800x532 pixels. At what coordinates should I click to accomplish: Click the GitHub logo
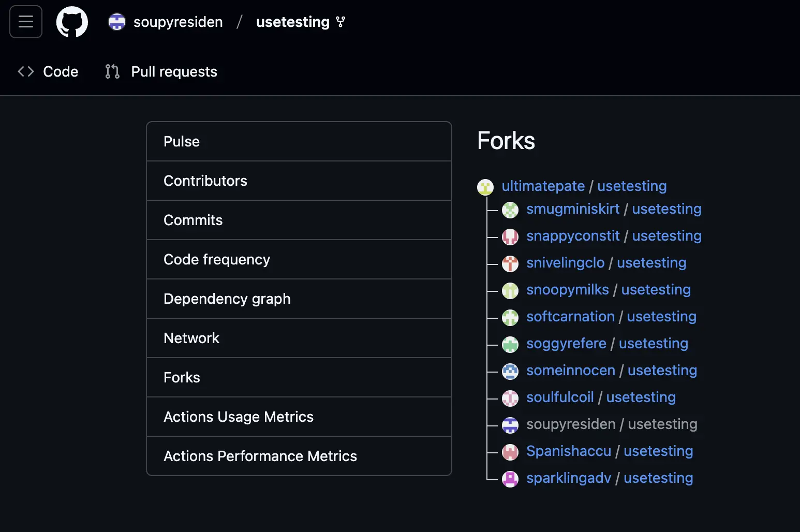[x=72, y=22]
